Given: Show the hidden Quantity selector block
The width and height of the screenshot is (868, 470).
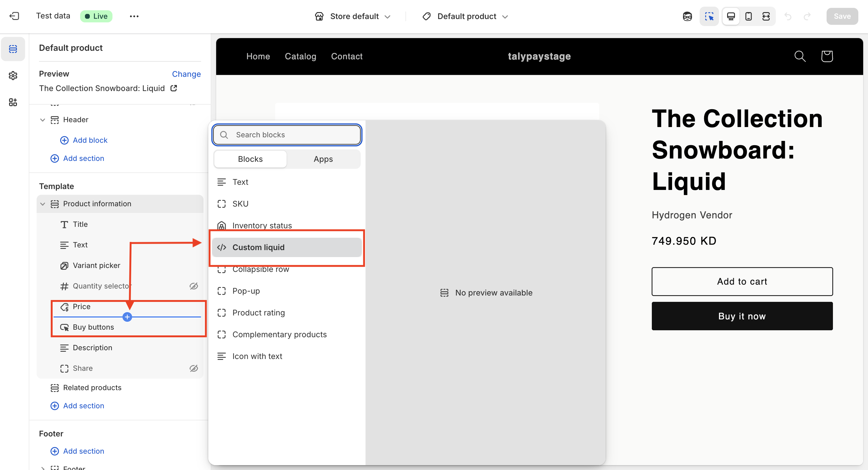Looking at the screenshot, I should [x=194, y=286].
